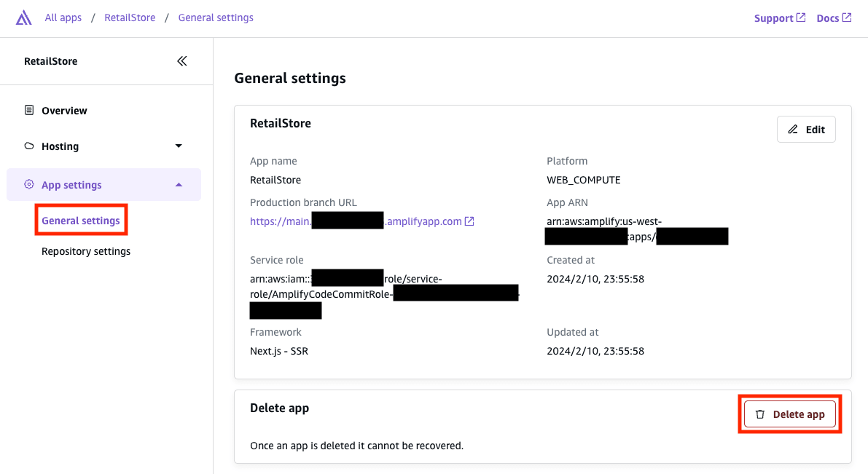Click the App ARN value text
Viewport: 868px width, 474px height.
point(637,229)
